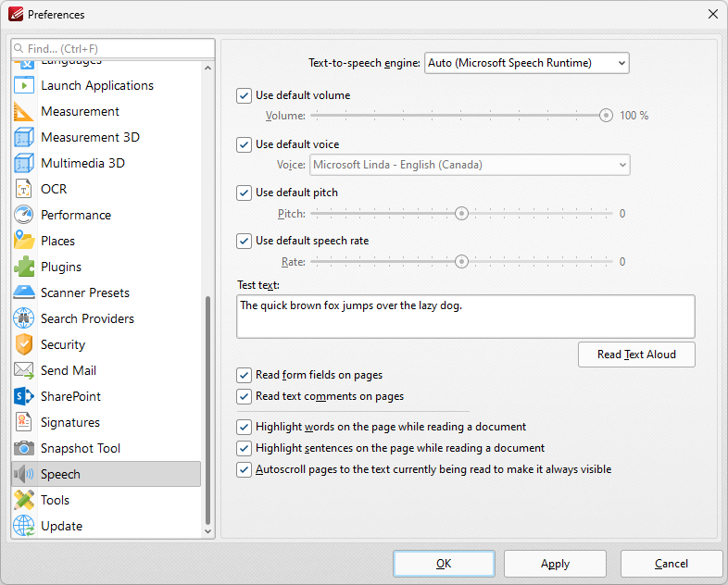The height and width of the screenshot is (585, 728).
Task: Click the Speech speaker icon
Action: pos(24,474)
